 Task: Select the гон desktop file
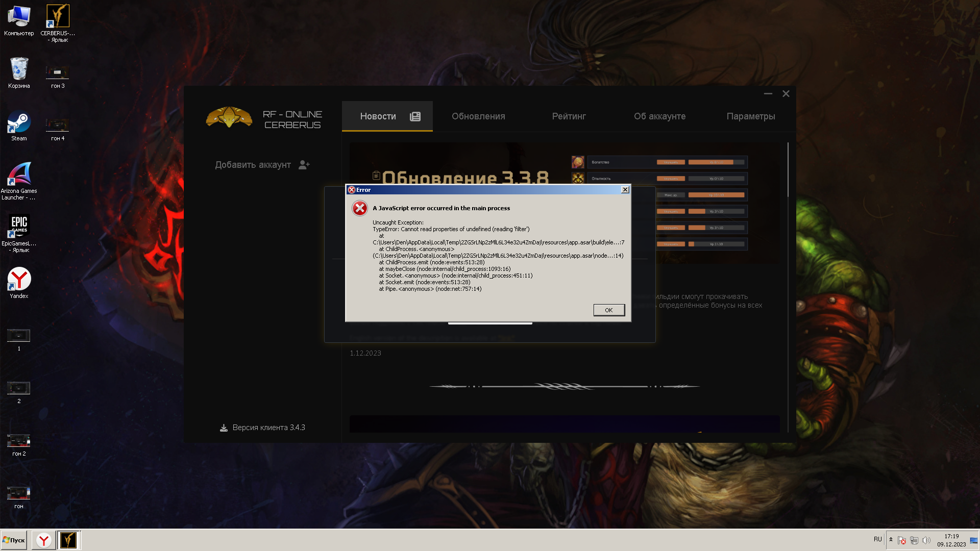tap(19, 497)
